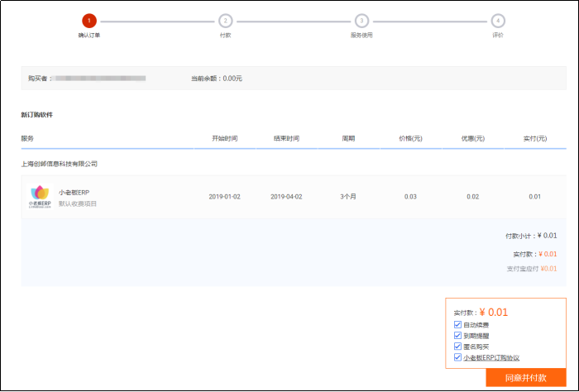
Task: Select the step 3 服务使用 circle
Action: pyautogui.click(x=361, y=20)
